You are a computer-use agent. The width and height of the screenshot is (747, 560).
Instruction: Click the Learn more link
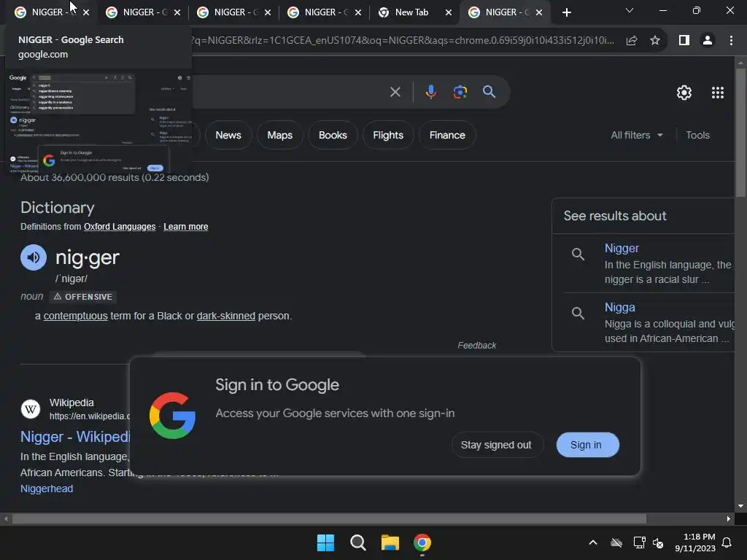(x=186, y=227)
